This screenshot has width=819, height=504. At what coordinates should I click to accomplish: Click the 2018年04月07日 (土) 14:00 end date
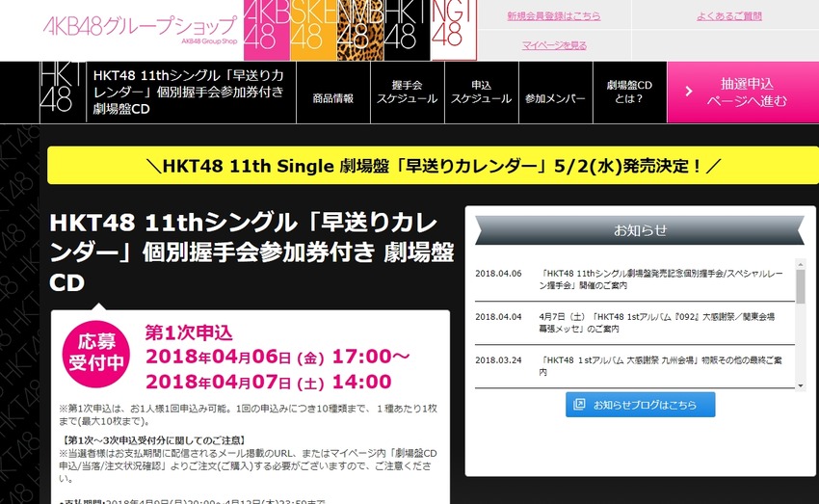(x=269, y=382)
